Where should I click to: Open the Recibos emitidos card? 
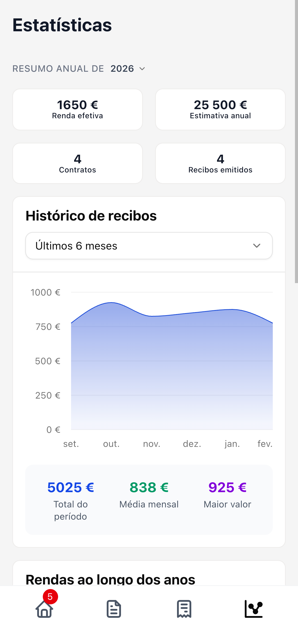[220, 163]
